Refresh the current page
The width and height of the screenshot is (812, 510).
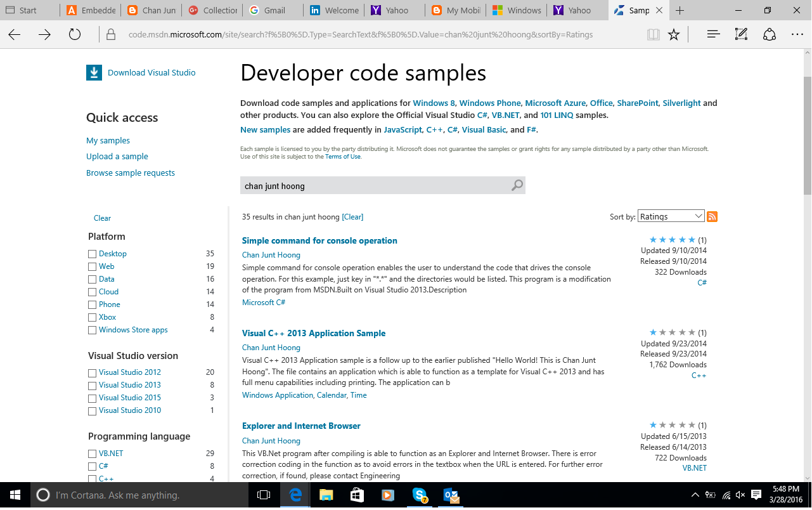click(75, 35)
